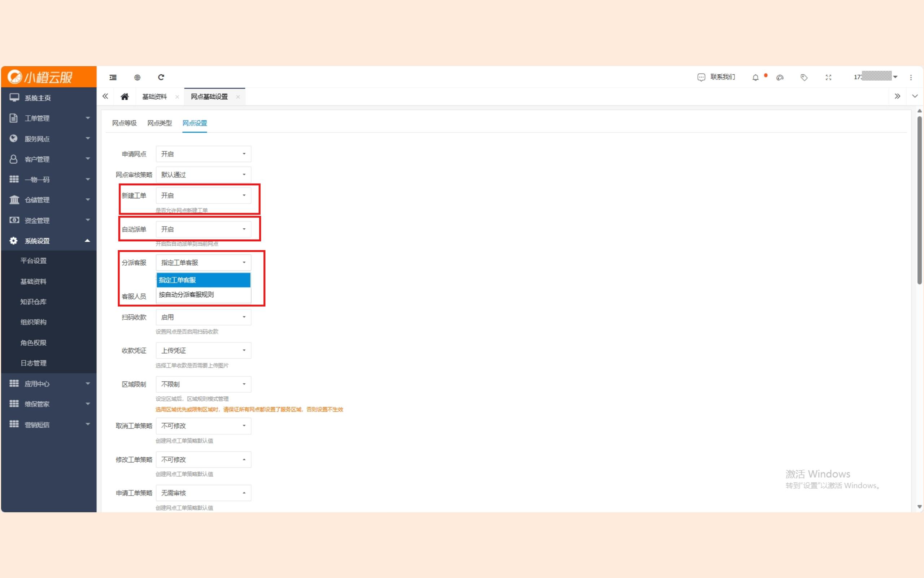Open 日志管理 submenu item

pyautogui.click(x=49, y=363)
